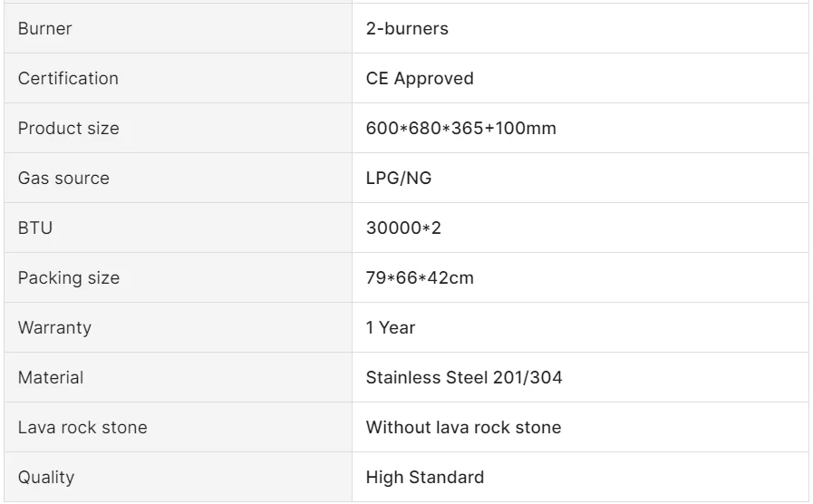Select the 2-burners value
The image size is (813, 504).
coord(407,29)
